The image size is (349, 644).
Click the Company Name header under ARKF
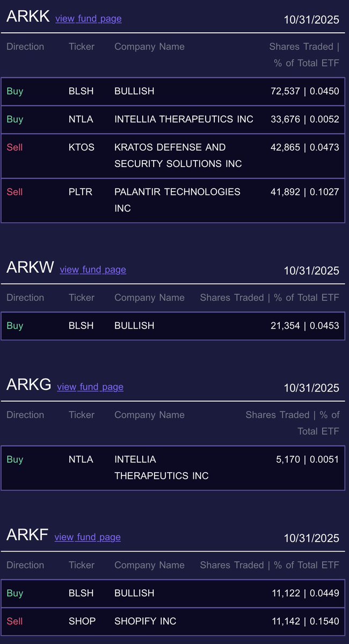tap(149, 565)
